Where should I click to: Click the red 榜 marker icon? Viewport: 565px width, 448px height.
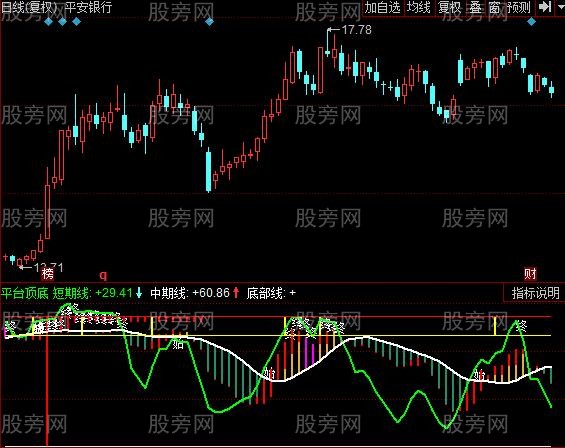[x=48, y=274]
